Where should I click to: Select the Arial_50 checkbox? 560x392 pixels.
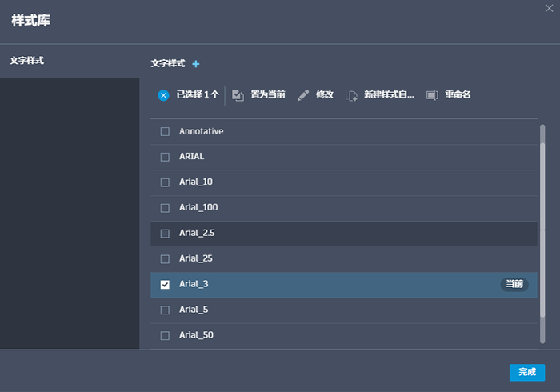tap(165, 336)
